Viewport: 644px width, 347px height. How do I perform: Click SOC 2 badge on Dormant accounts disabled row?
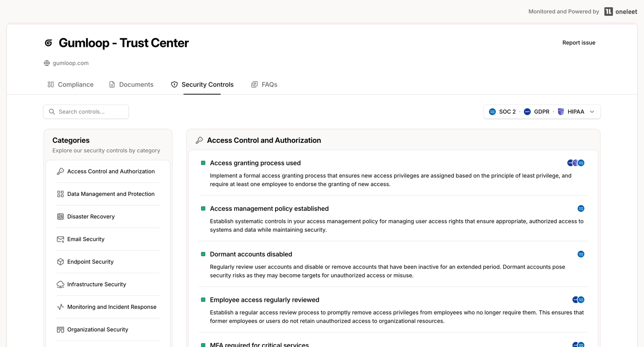(581, 254)
